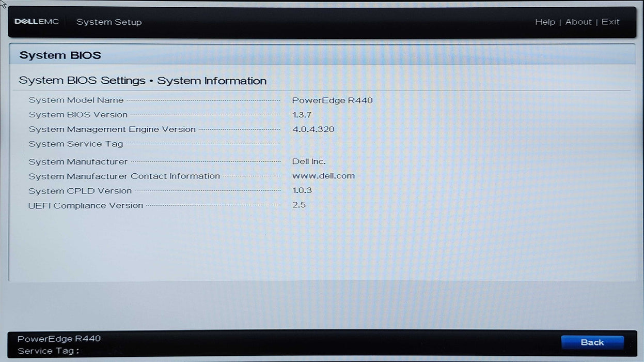This screenshot has height=362, width=644.
Task: Click UEFI compliance value 2.5
Action: coord(299,205)
